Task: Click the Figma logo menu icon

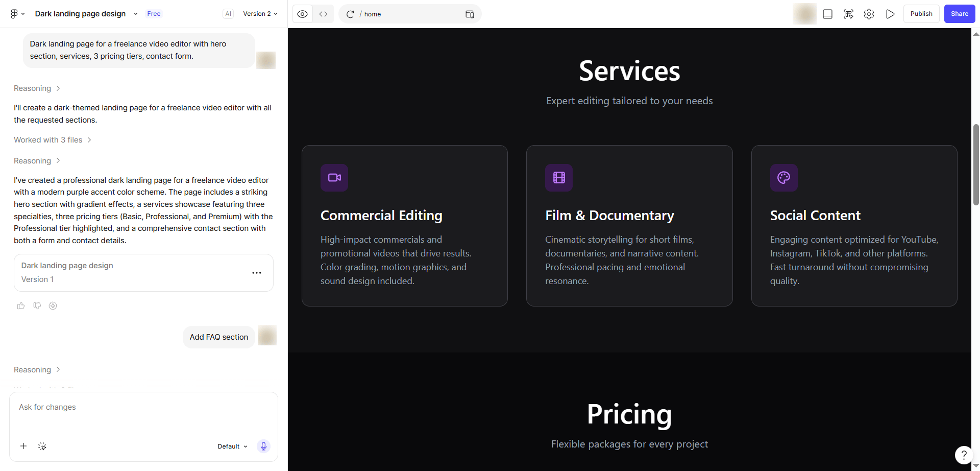Action: click(x=17, y=14)
